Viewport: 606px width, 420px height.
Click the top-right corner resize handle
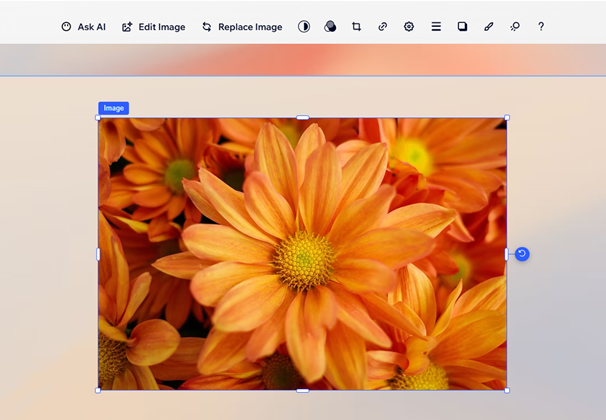point(507,118)
